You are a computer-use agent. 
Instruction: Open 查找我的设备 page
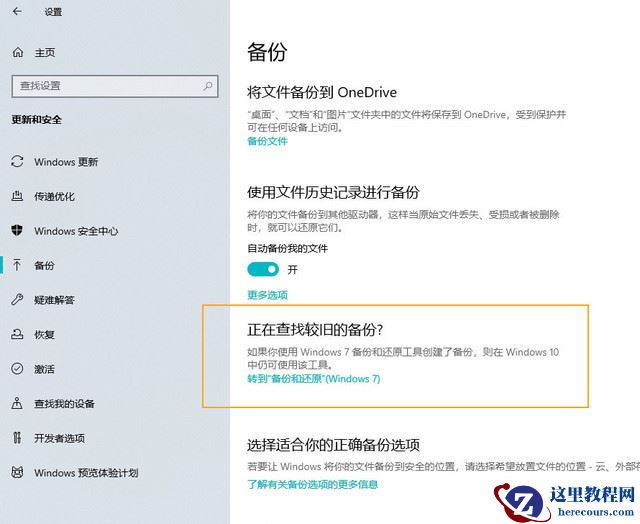tap(64, 404)
